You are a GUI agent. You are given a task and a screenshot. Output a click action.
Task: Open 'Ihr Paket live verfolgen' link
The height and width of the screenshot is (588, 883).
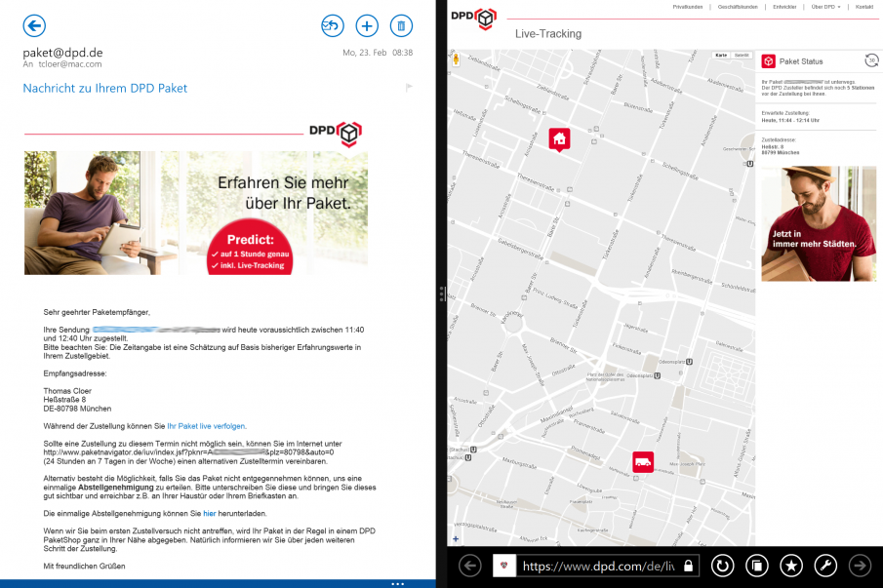tap(206, 426)
